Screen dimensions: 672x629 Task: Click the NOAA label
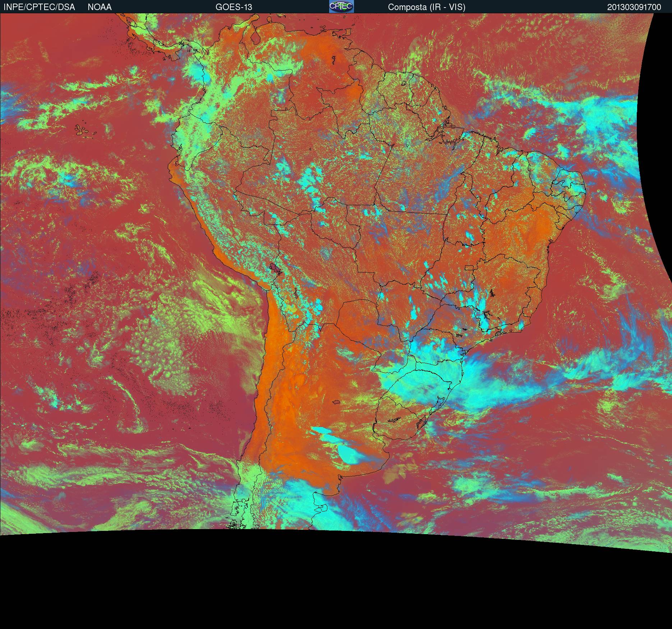[100, 7]
